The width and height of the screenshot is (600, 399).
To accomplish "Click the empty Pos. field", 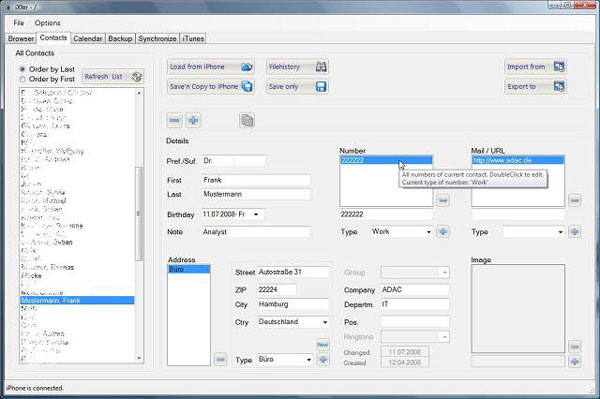I will 415,322.
